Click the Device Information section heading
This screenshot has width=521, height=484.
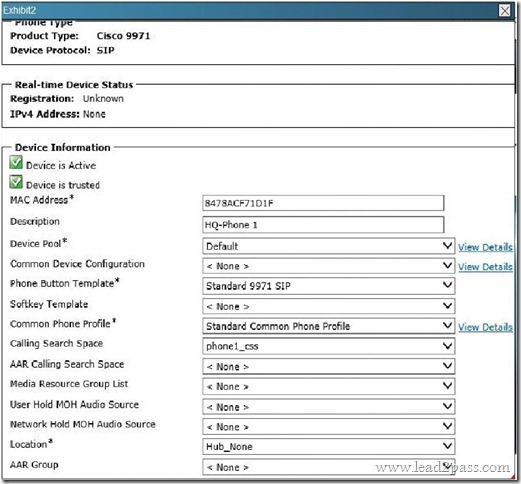tap(63, 147)
